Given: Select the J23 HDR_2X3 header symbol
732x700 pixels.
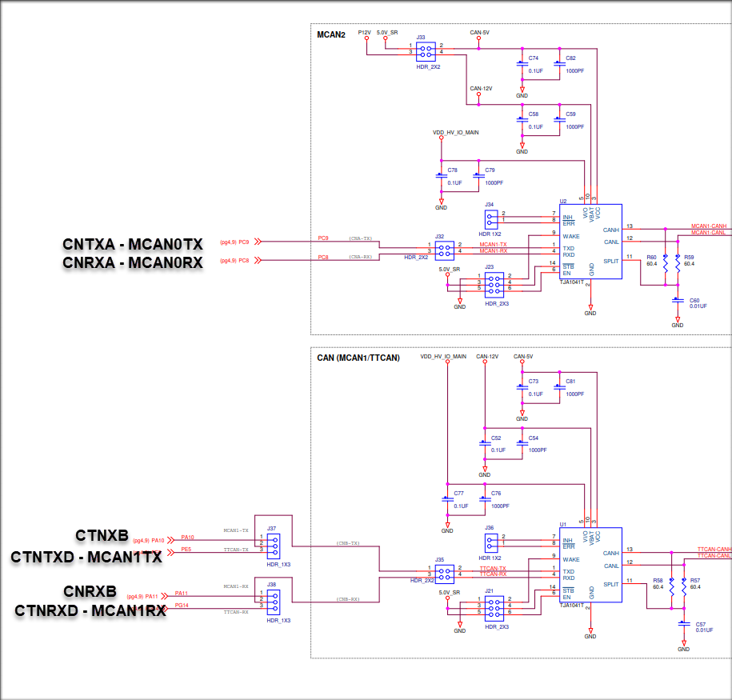Looking at the screenshot, I should point(494,285).
